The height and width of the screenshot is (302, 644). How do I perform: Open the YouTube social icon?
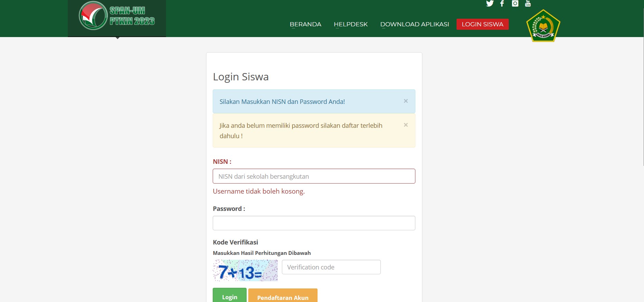pos(528,3)
